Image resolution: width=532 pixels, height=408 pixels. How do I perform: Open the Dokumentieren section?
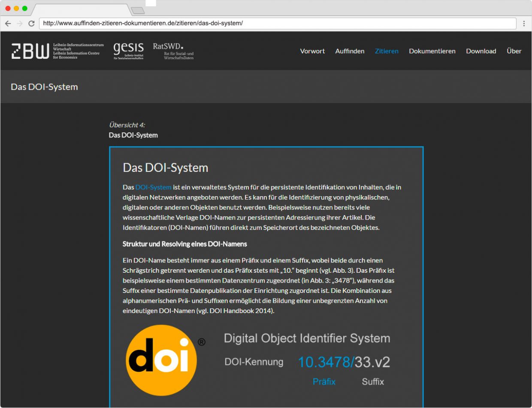(x=432, y=51)
